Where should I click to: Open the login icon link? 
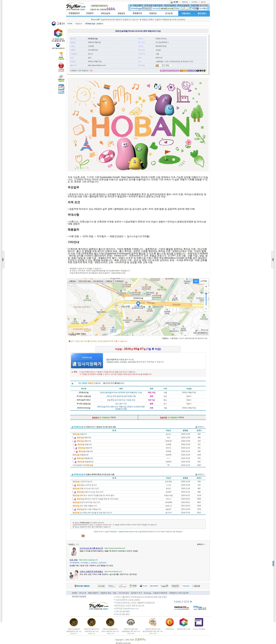174,2
